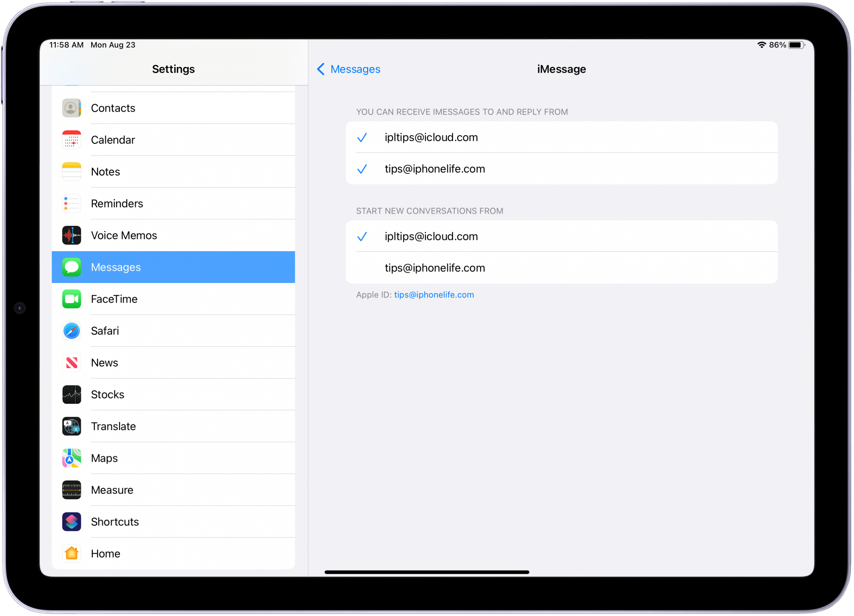854x616 pixels.
Task: Tap the green Messages bubble icon
Action: tap(71, 268)
